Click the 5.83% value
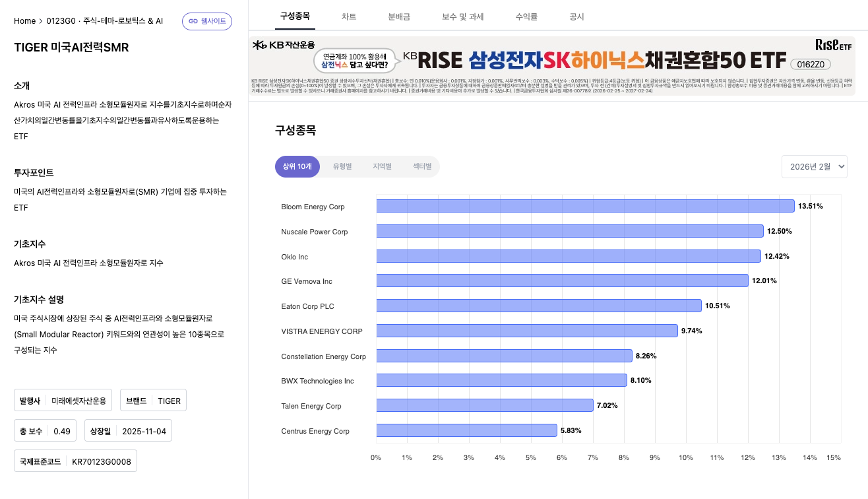Viewport: 868px width, 499px height. click(x=571, y=430)
